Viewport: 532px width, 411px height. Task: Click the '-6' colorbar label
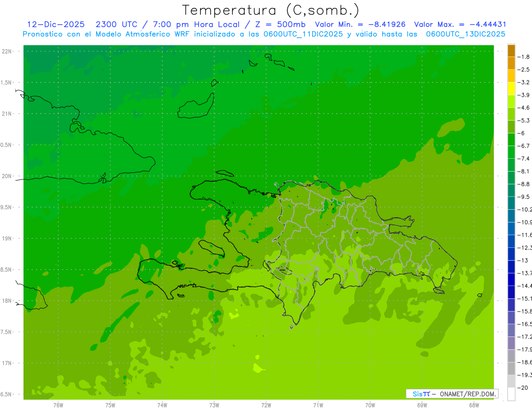point(522,133)
